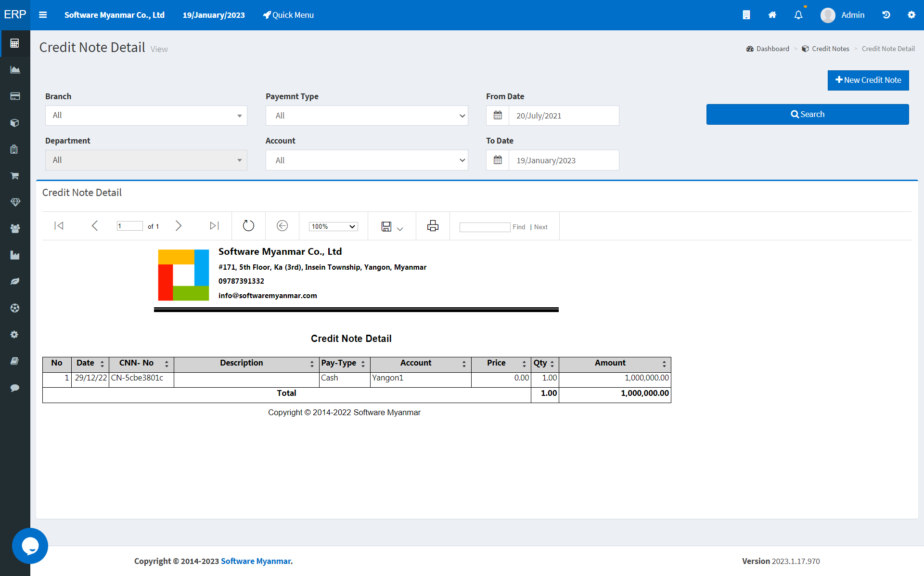924x576 pixels.
Task: Click Credit Notes breadcrumb link
Action: click(x=825, y=49)
